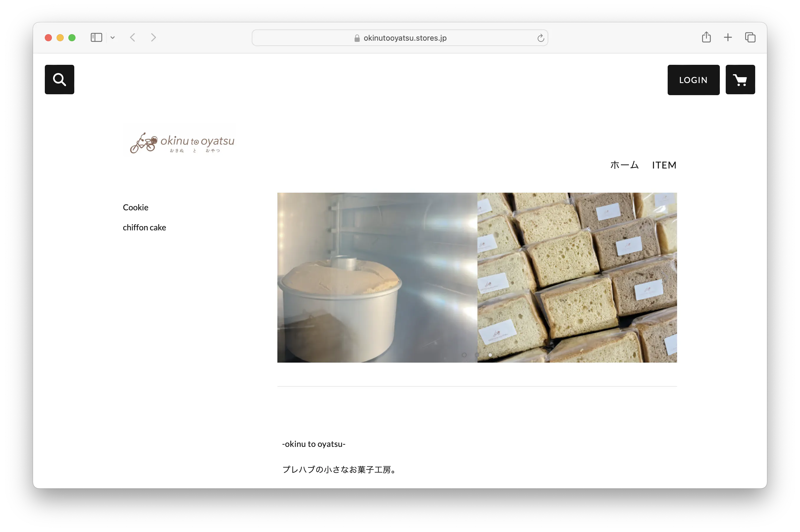Show tab overview icon
The width and height of the screenshot is (800, 532).
point(750,37)
